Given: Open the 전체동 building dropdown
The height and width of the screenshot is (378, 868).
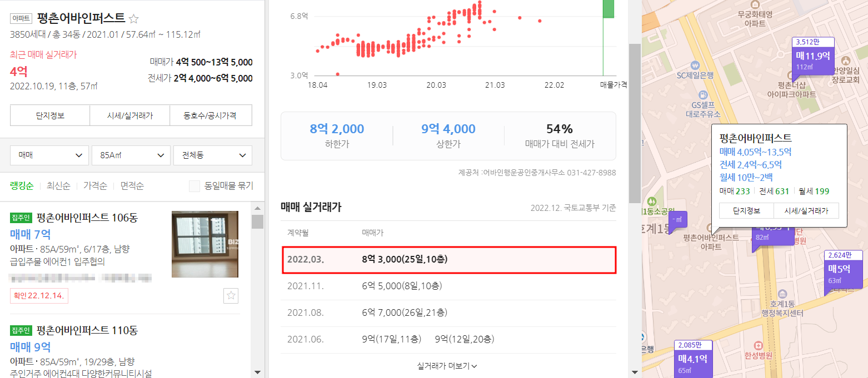Looking at the screenshot, I should (213, 155).
